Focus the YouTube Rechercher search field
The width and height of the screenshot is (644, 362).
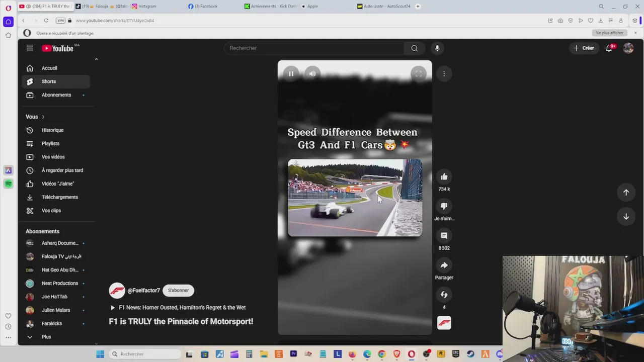(314, 48)
